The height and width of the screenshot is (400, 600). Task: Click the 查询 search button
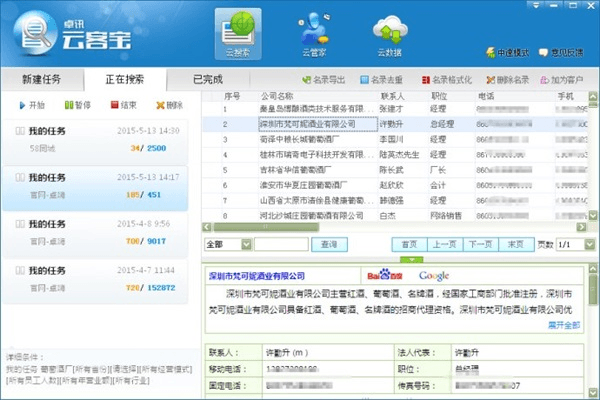328,244
